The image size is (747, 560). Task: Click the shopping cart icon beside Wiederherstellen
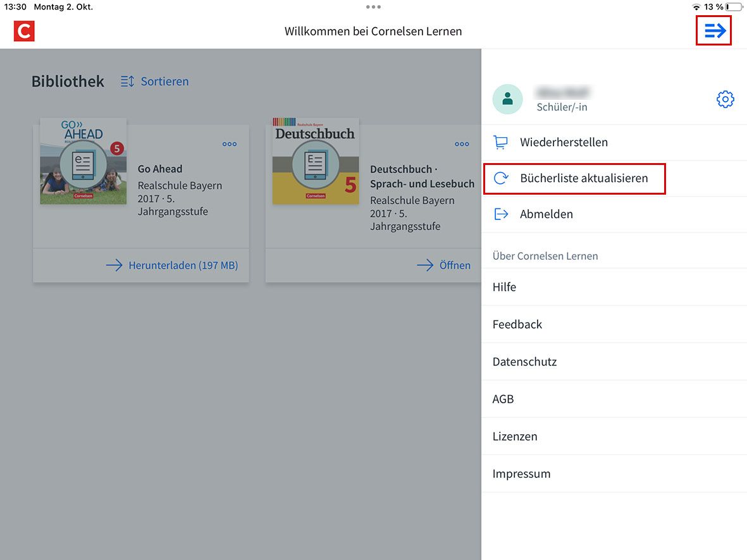coord(500,142)
